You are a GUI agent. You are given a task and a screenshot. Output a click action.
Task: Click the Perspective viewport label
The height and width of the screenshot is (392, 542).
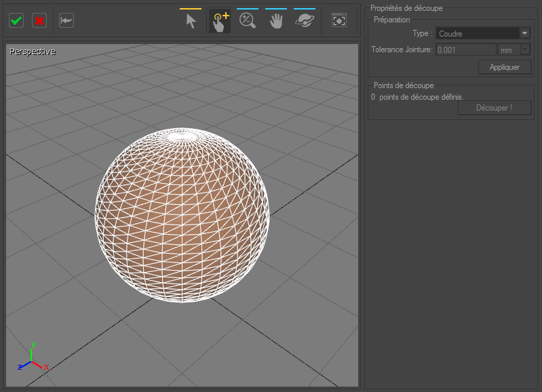[x=33, y=52]
